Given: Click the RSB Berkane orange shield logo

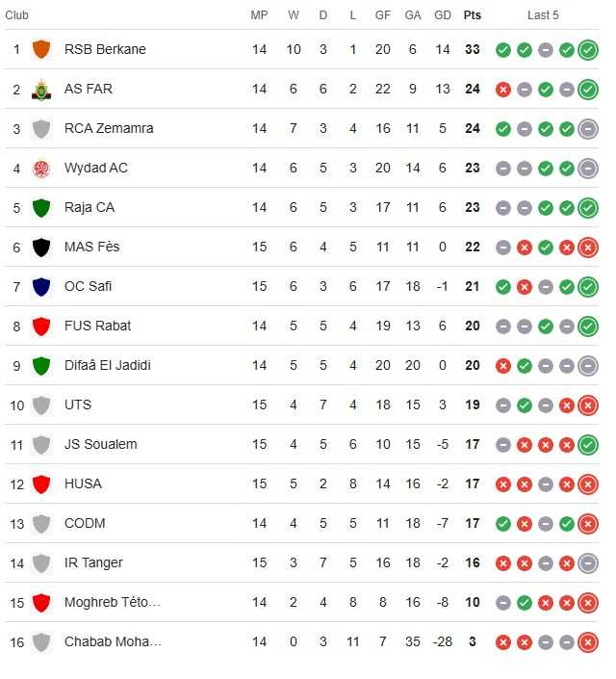Looking at the screenshot, I should pos(41,49).
